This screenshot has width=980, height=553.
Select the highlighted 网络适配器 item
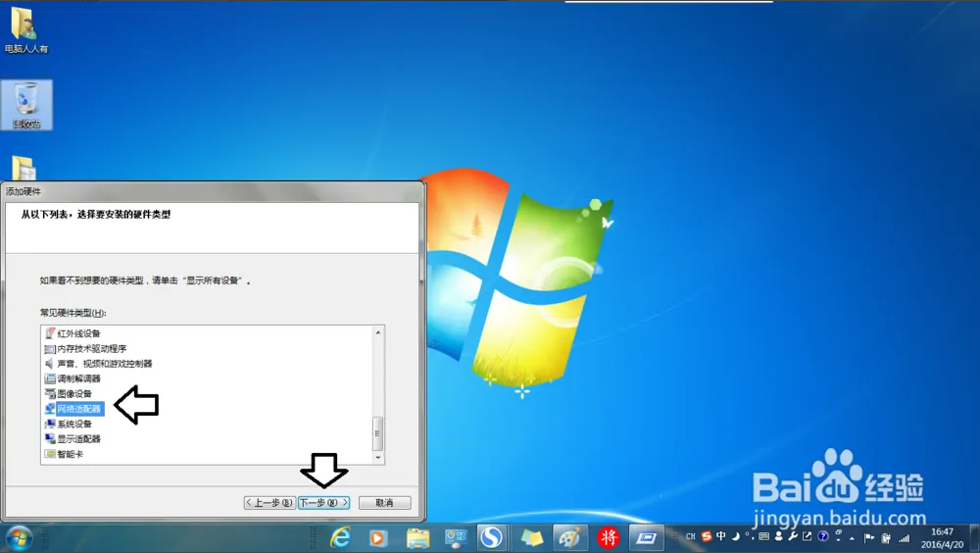[x=78, y=409]
